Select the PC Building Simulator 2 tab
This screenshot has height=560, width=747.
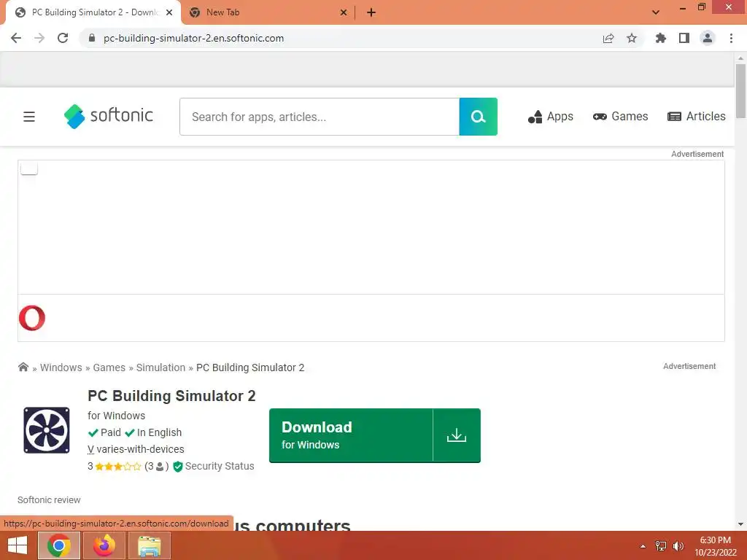tap(93, 12)
